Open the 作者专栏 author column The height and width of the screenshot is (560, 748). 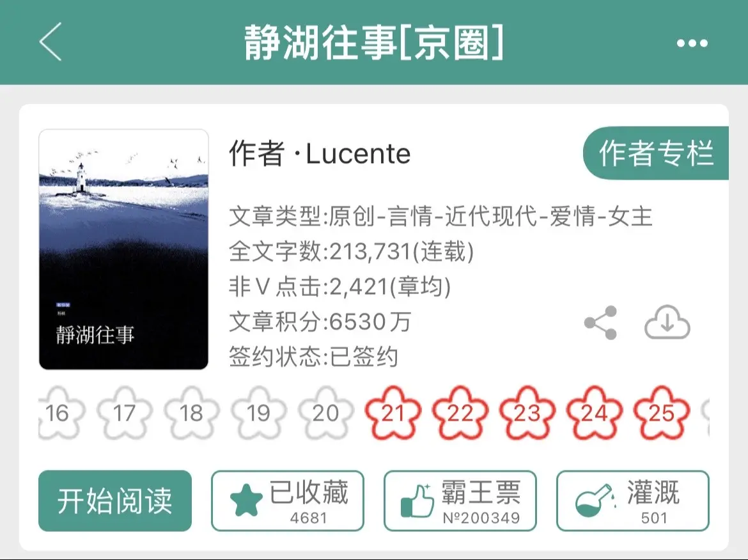click(656, 153)
